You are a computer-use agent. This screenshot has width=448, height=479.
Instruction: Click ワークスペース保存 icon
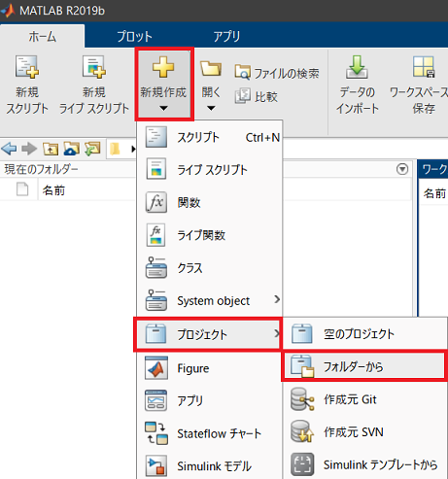coord(424,67)
